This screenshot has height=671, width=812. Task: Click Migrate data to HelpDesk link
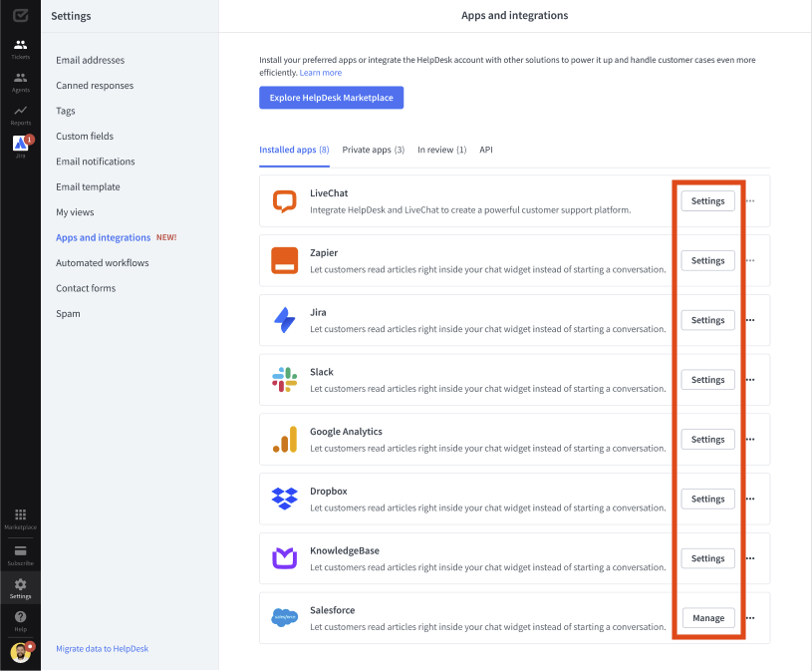tap(102, 649)
